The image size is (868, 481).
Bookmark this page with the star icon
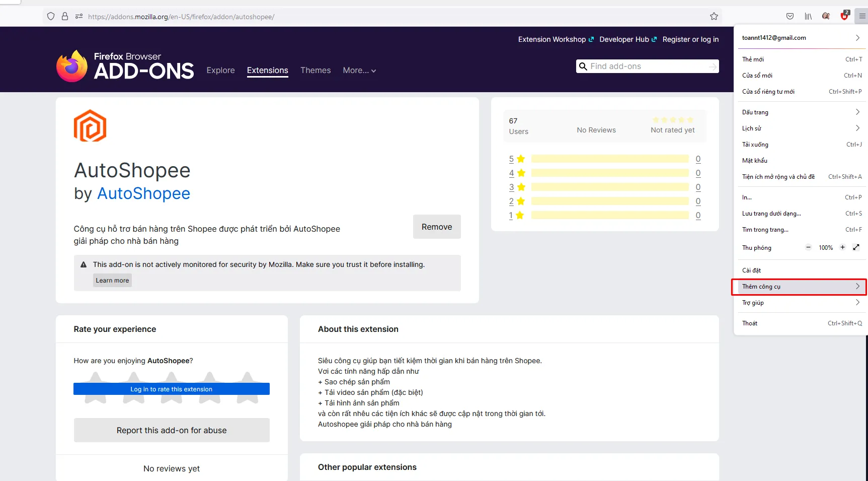click(x=714, y=16)
